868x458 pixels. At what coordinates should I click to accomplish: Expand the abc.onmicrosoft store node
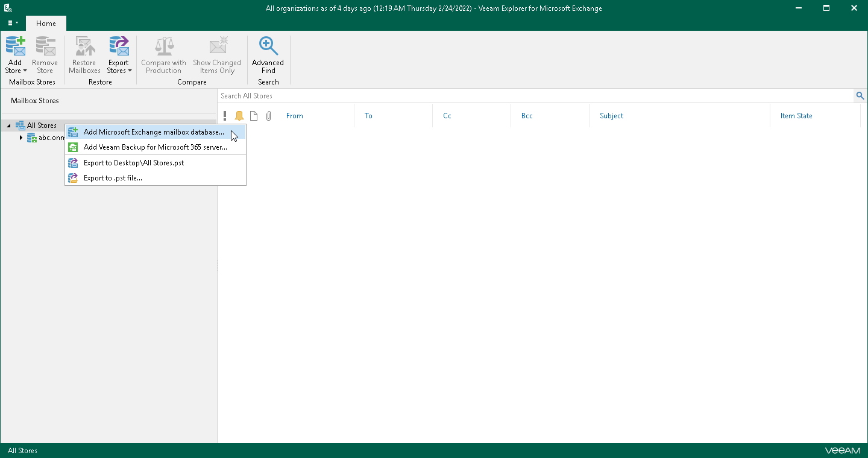coord(21,138)
